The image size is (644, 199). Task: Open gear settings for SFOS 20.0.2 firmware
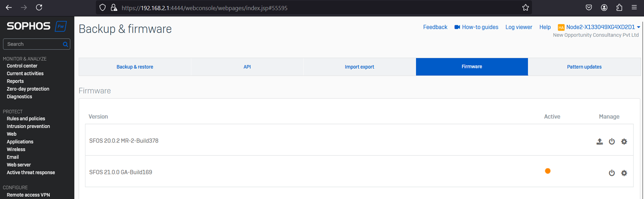click(624, 142)
